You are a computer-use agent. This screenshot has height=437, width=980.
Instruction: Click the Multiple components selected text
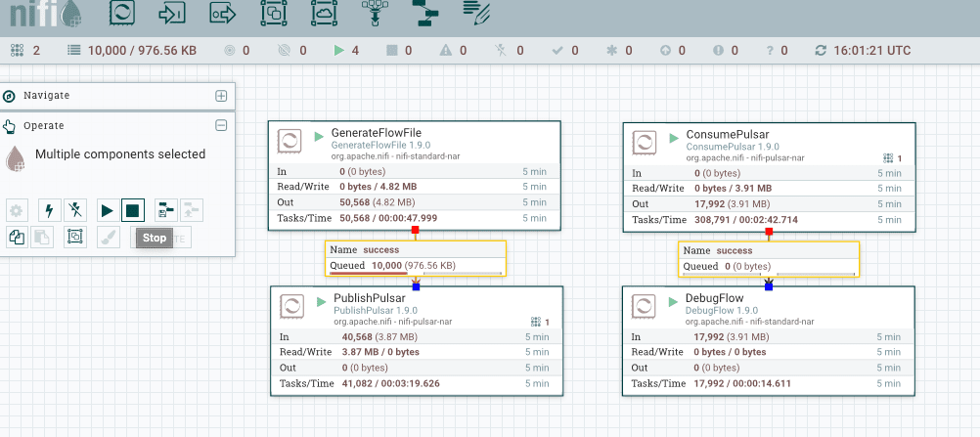(x=120, y=153)
